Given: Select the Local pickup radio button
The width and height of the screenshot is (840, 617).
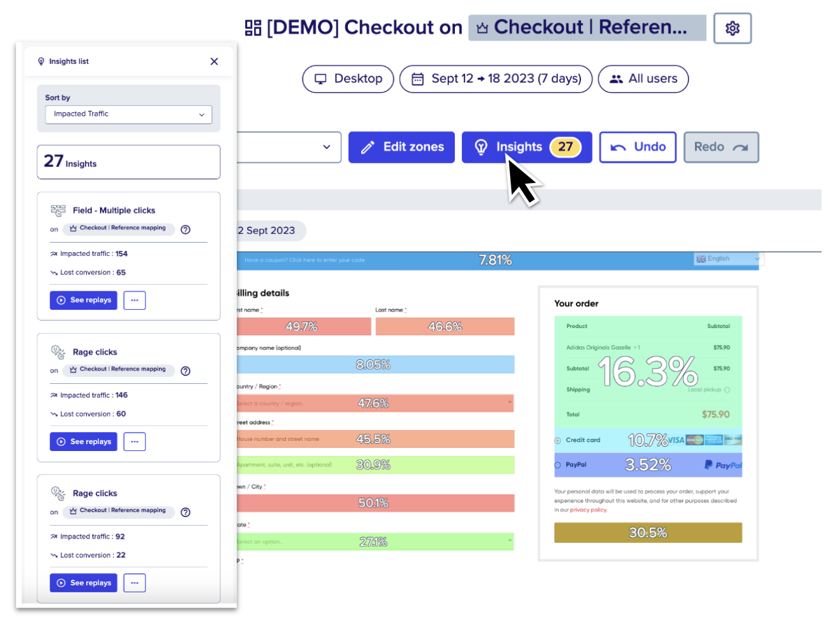Looking at the screenshot, I should (x=727, y=390).
